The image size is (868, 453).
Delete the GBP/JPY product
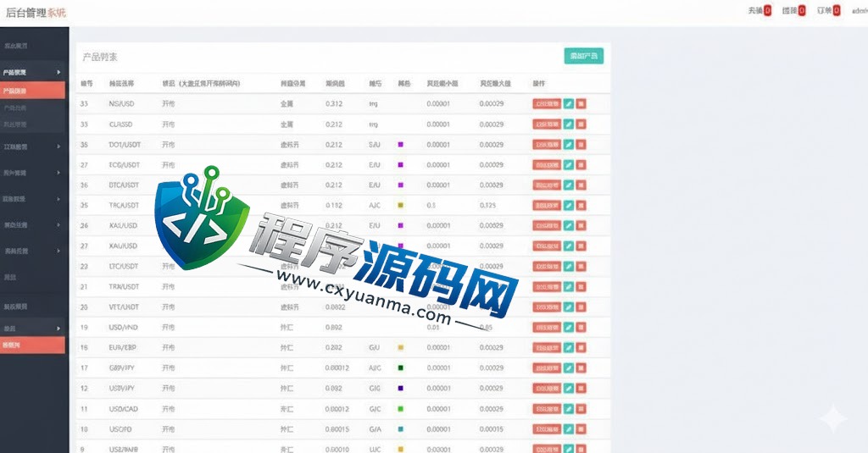point(581,367)
